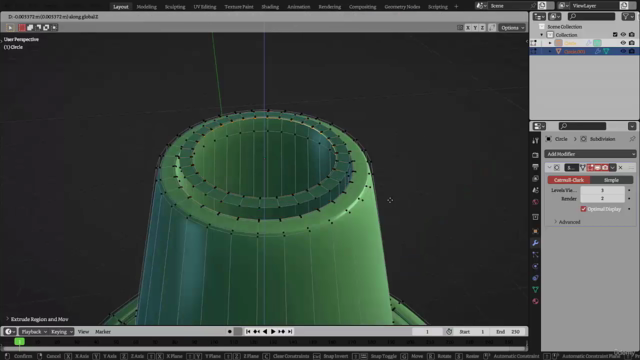Collapse the Collection tree in outliner

click(542, 35)
